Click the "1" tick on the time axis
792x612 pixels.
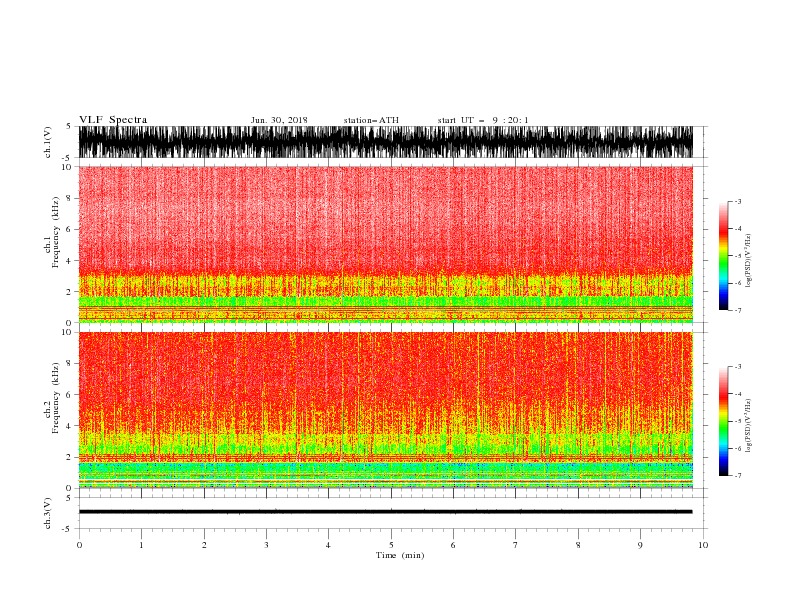[x=141, y=545]
